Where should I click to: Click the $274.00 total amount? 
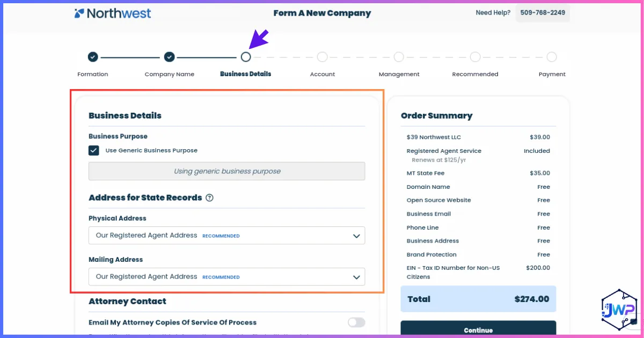click(x=531, y=299)
